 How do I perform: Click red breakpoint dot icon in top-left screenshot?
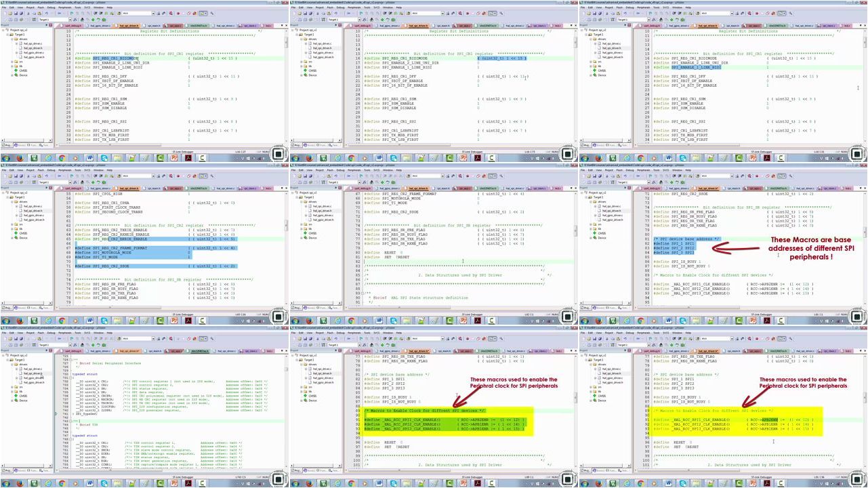(x=178, y=14)
